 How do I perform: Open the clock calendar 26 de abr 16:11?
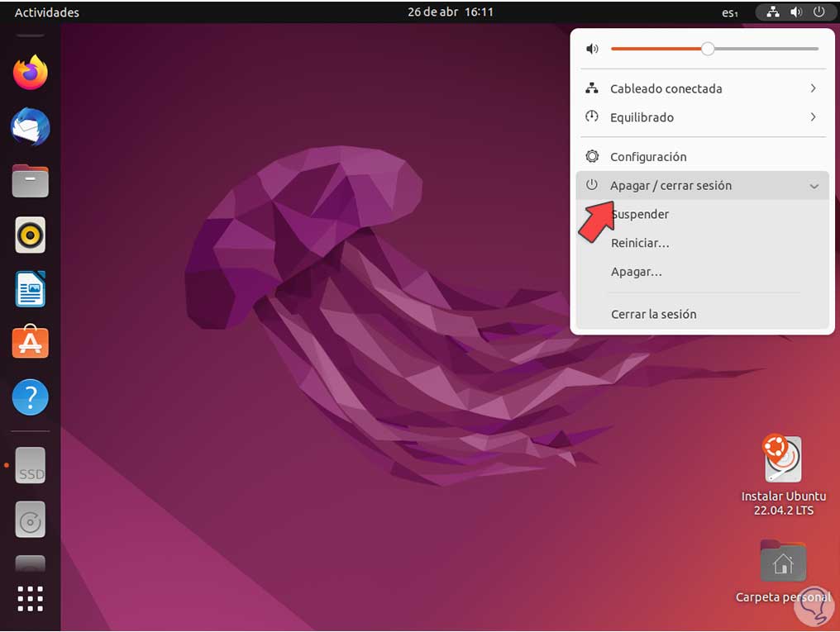click(x=450, y=12)
